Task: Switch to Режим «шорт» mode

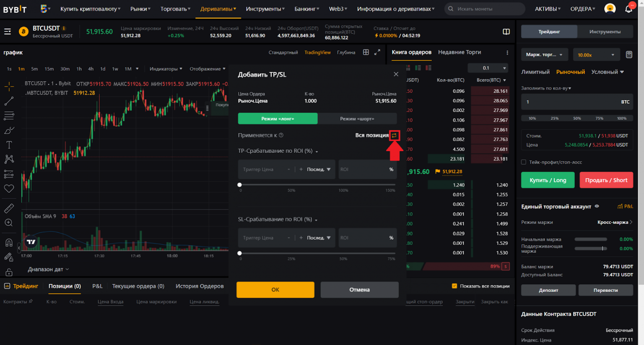Action: tap(357, 119)
